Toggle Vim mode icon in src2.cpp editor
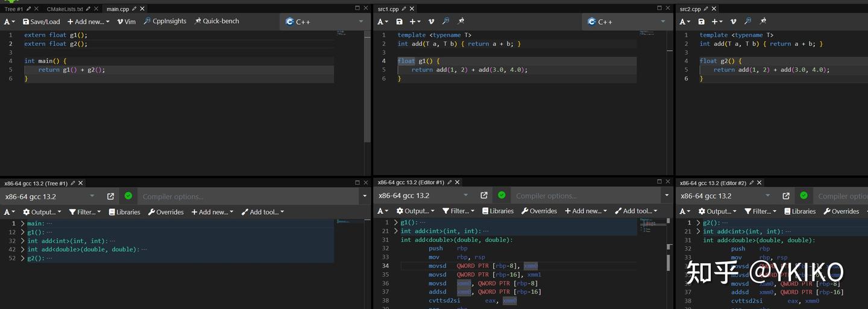Screen dimensions: 868x309 pyautogui.click(x=733, y=22)
